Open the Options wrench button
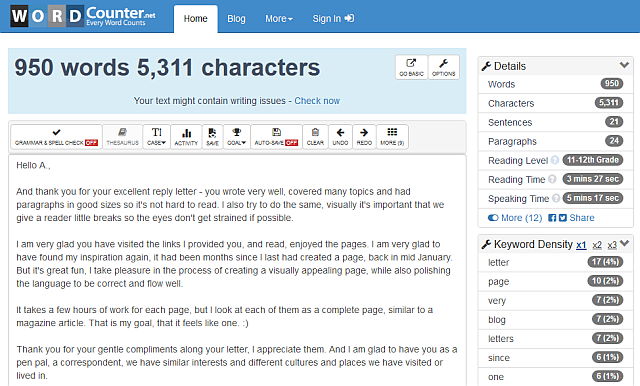The image size is (640, 386). click(x=444, y=67)
